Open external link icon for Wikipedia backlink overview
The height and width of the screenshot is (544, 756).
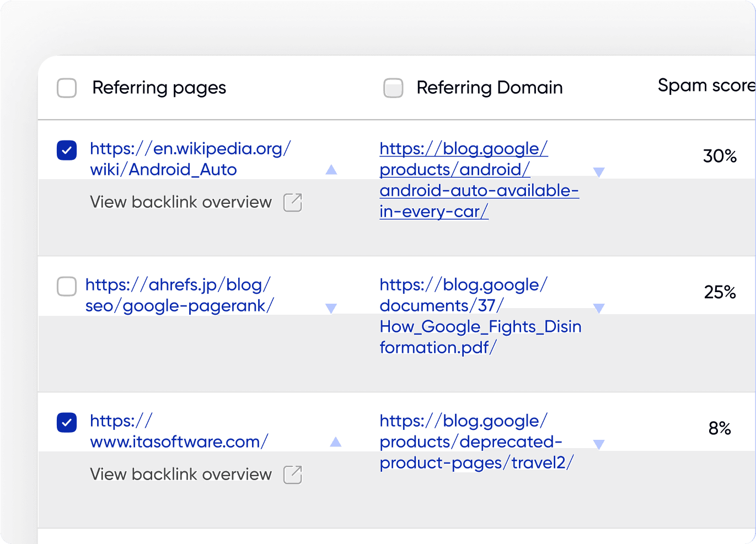[292, 202]
